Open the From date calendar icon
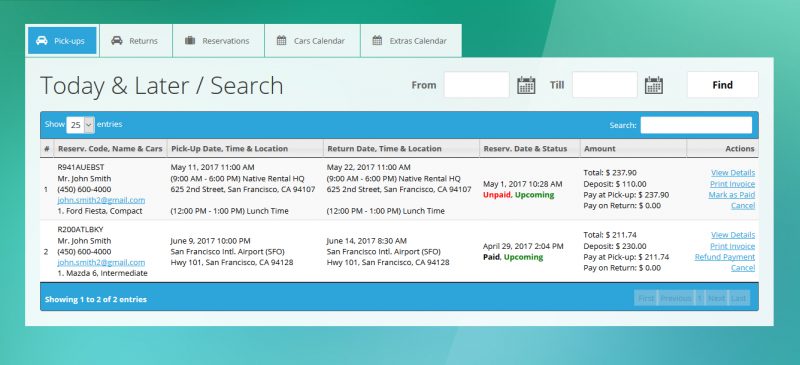The width and height of the screenshot is (800, 365). coord(526,85)
